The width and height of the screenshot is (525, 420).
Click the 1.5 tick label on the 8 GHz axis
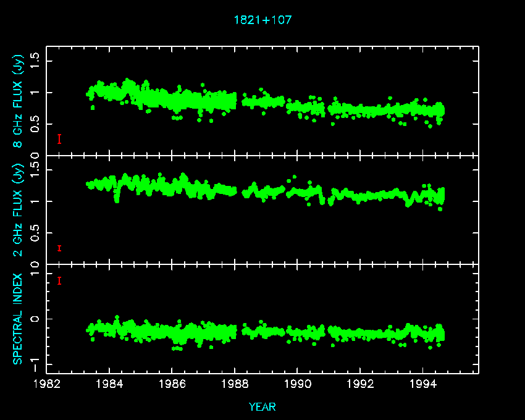36,61
